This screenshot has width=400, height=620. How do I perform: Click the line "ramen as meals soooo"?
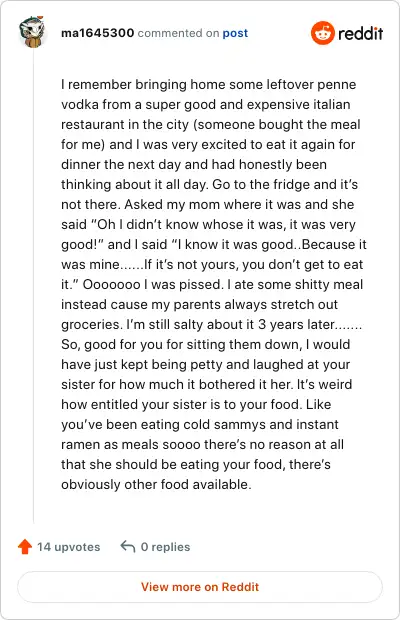(x=202, y=444)
